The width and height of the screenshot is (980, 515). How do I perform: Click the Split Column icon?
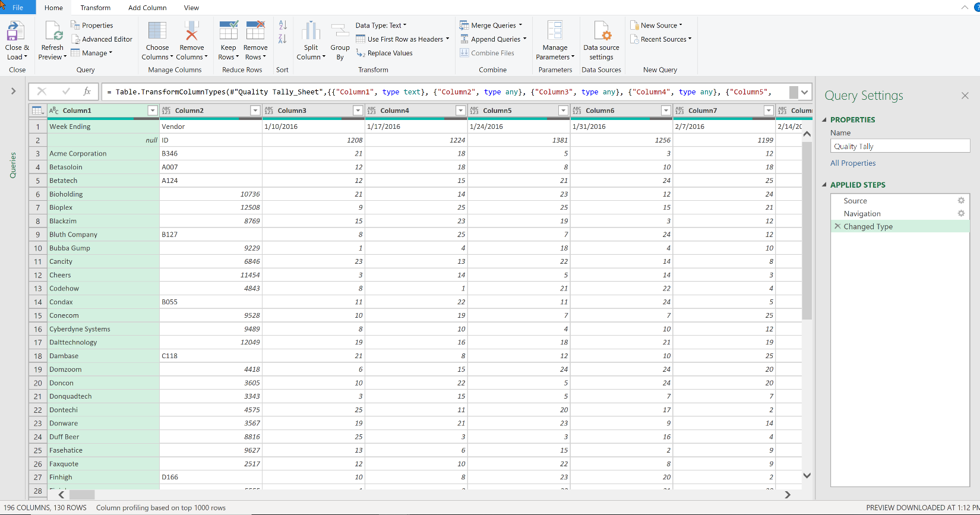click(x=311, y=31)
